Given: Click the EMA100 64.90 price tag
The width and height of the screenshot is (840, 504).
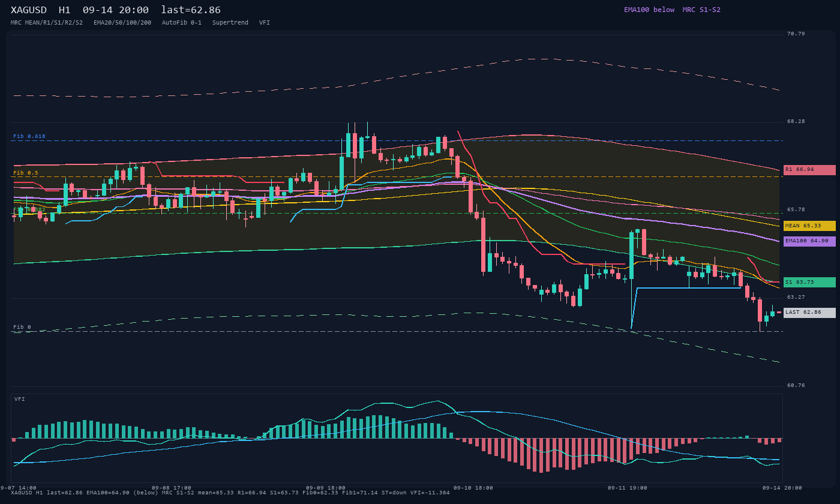Looking at the screenshot, I should coord(809,241).
